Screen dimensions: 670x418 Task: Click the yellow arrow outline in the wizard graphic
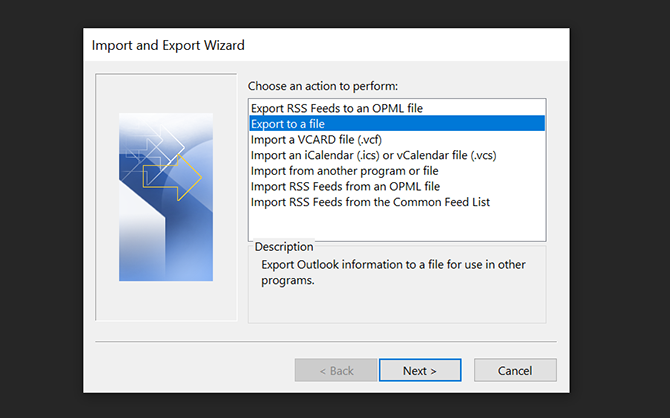tap(189, 180)
